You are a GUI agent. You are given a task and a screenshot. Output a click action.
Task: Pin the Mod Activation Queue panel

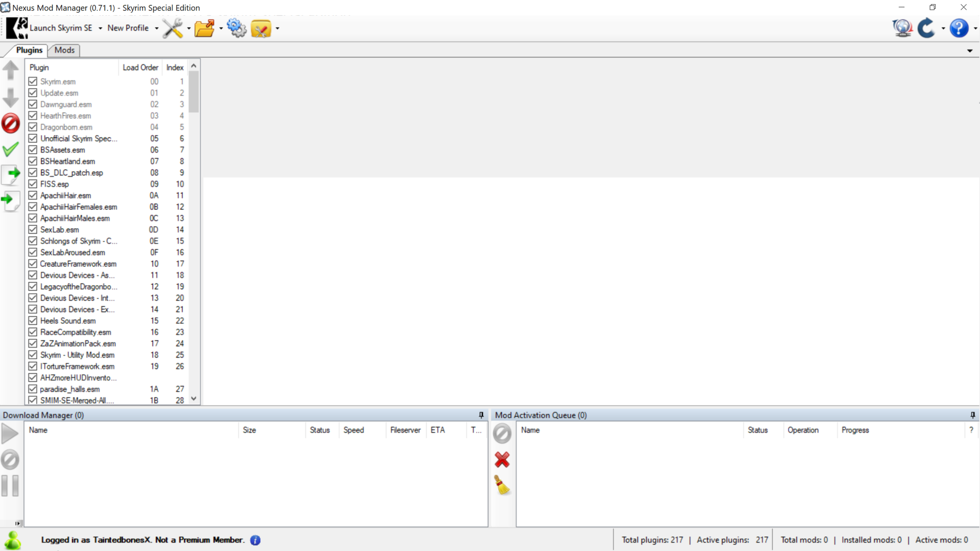[972, 415]
